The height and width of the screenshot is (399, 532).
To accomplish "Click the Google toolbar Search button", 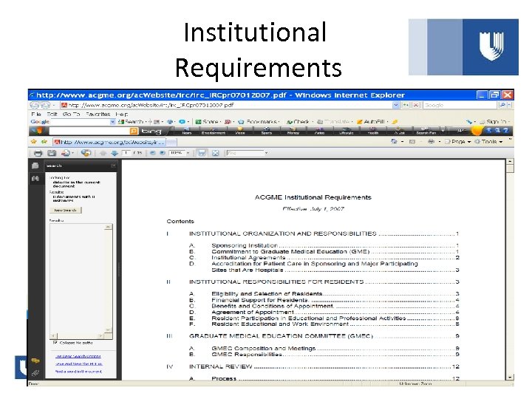I will coord(131,122).
